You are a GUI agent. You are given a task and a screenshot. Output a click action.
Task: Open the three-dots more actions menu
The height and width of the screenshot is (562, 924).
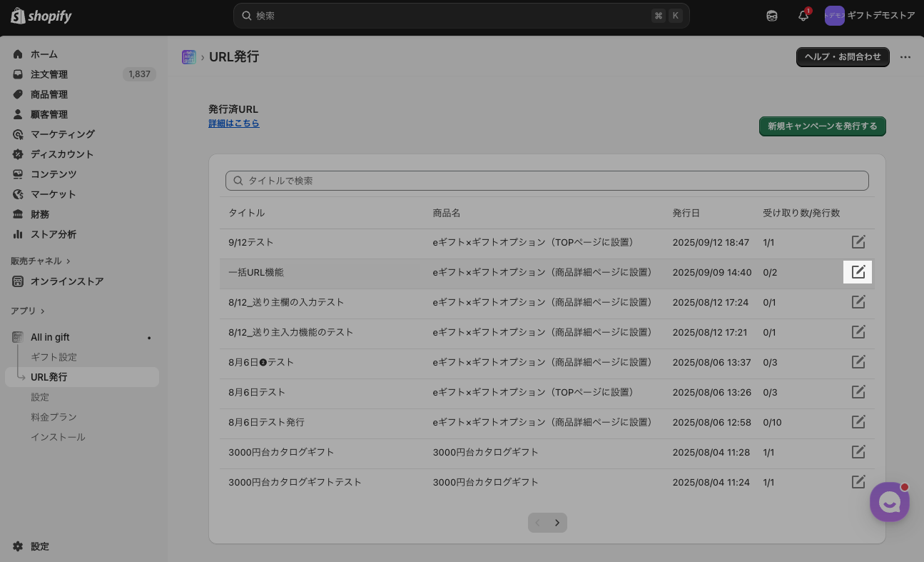tap(905, 57)
